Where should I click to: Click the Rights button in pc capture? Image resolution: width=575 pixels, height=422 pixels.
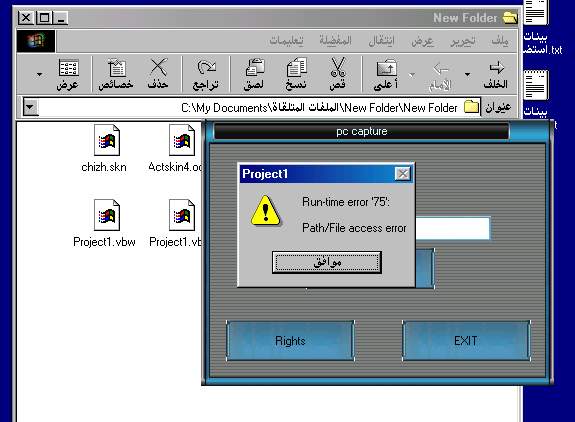pos(290,341)
